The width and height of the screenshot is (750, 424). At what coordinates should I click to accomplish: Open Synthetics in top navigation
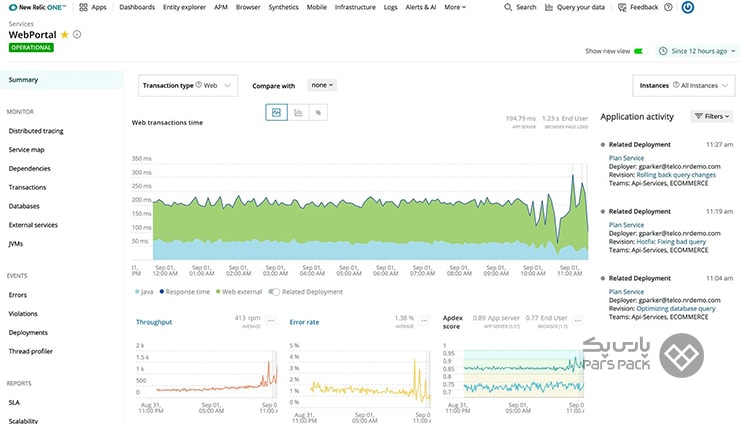[x=283, y=7]
